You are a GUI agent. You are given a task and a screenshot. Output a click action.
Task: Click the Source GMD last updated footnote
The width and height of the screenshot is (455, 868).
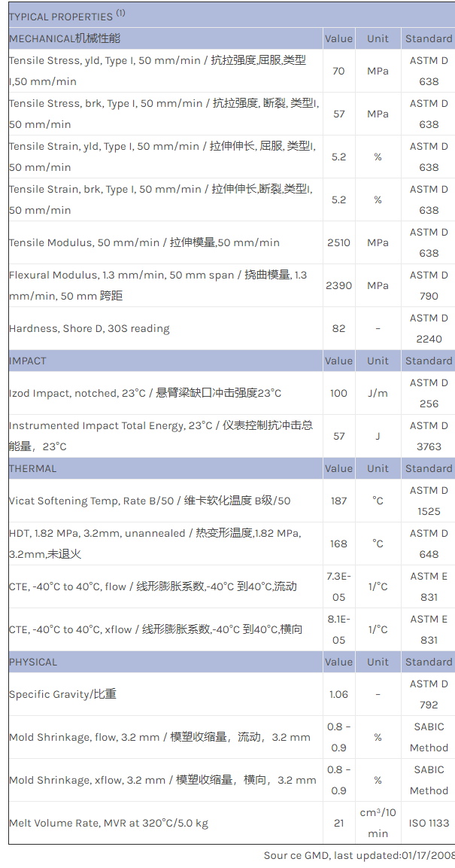pos(359,855)
